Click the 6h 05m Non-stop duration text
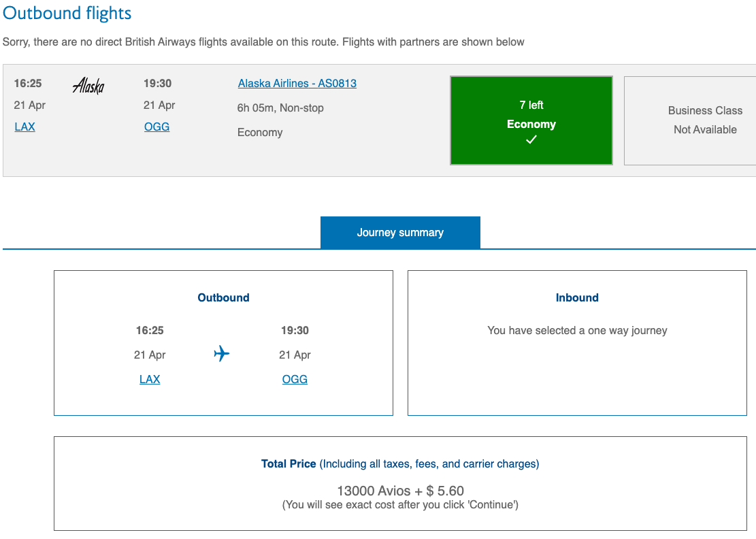Viewport: 756px width, 539px height. coord(280,108)
